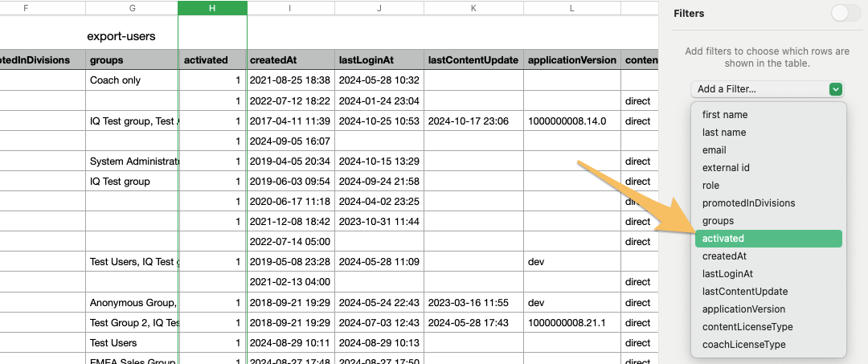Choose 'promotedInDivisions' filter option
This screenshot has width=868, height=364.
click(x=748, y=203)
